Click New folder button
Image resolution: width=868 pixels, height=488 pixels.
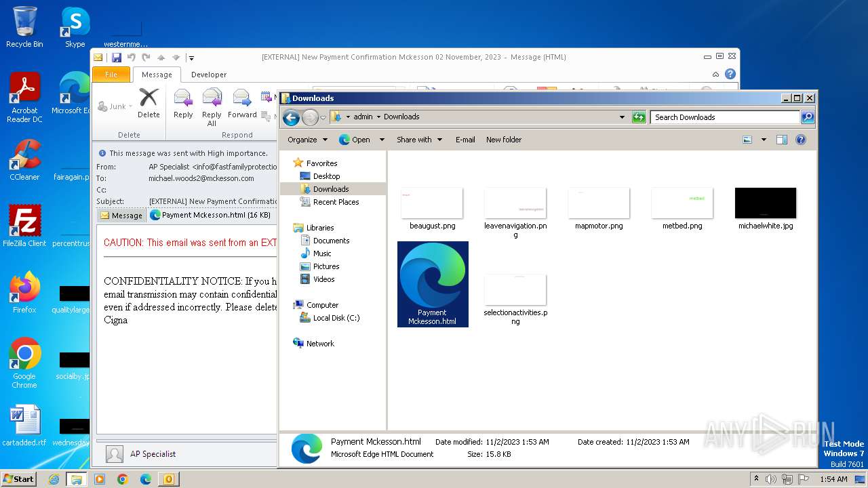click(504, 140)
